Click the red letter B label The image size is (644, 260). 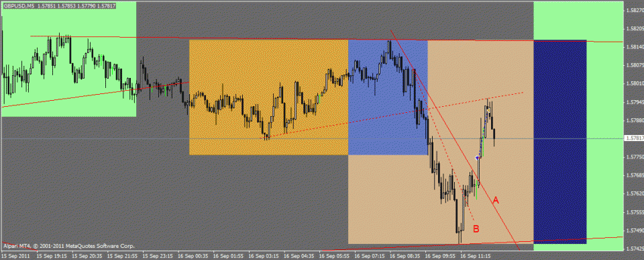coord(476,228)
